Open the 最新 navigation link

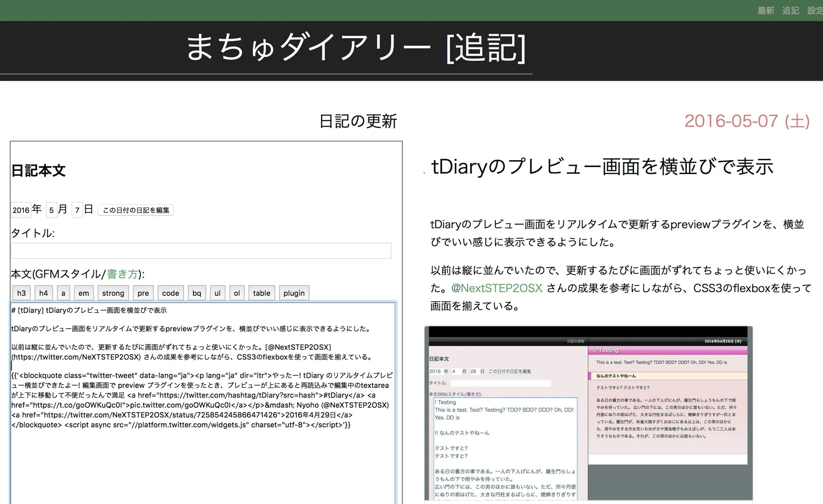tap(766, 11)
